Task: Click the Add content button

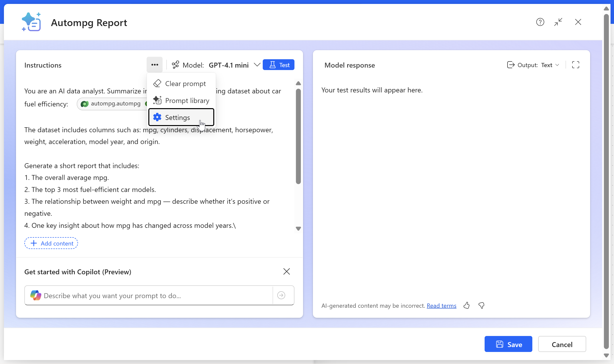Action: pyautogui.click(x=51, y=243)
